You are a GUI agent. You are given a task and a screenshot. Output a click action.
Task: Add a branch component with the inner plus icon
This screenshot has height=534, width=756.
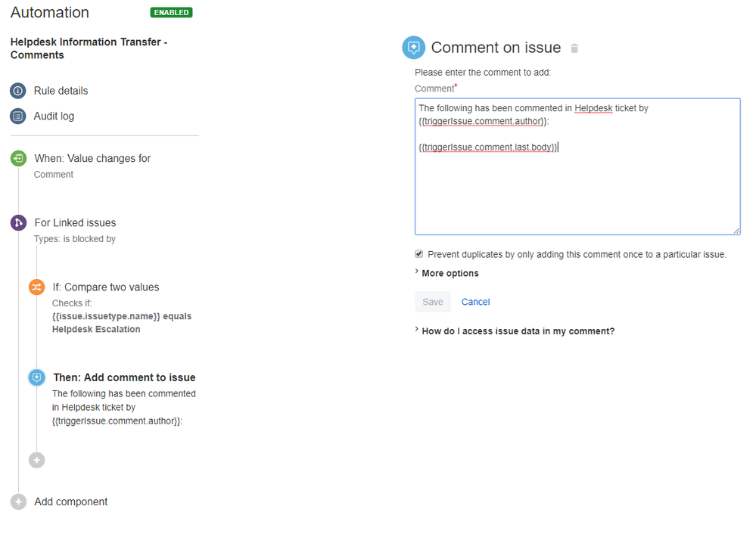(36, 461)
